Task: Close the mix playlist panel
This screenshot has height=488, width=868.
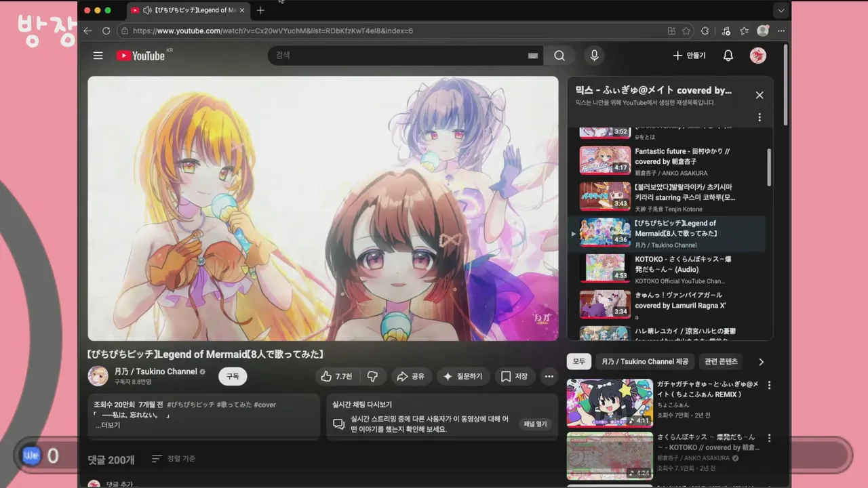Action: coord(759,96)
